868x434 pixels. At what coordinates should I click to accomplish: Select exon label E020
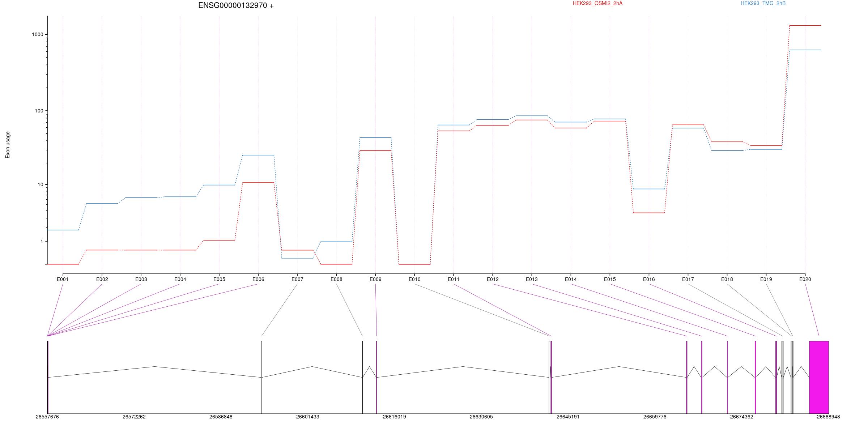805,279
